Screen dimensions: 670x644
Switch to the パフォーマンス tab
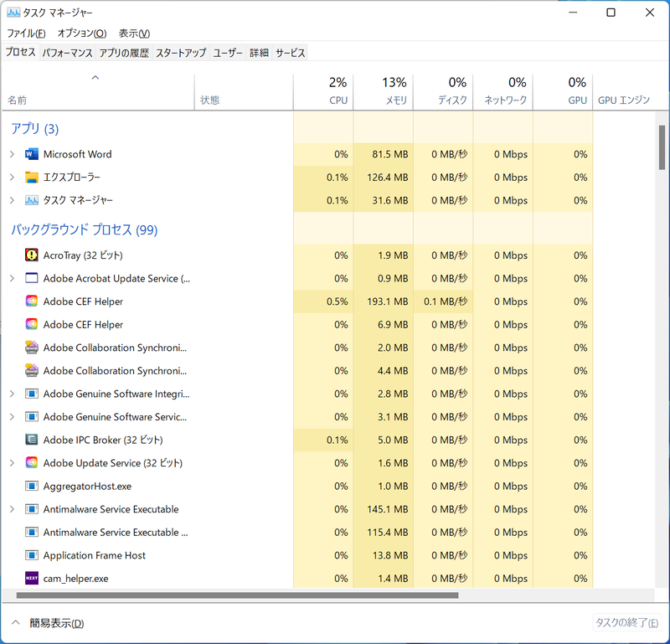point(68,53)
